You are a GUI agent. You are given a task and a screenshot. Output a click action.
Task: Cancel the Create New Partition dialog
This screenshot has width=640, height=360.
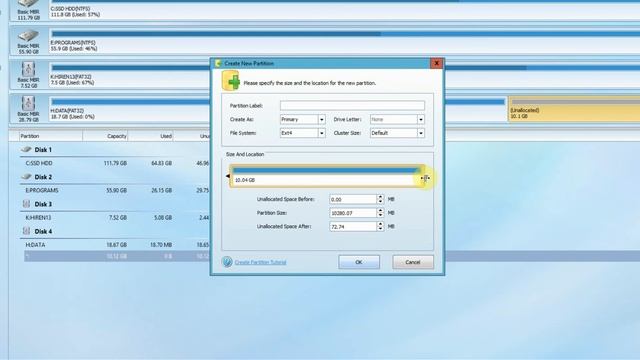[x=413, y=262]
